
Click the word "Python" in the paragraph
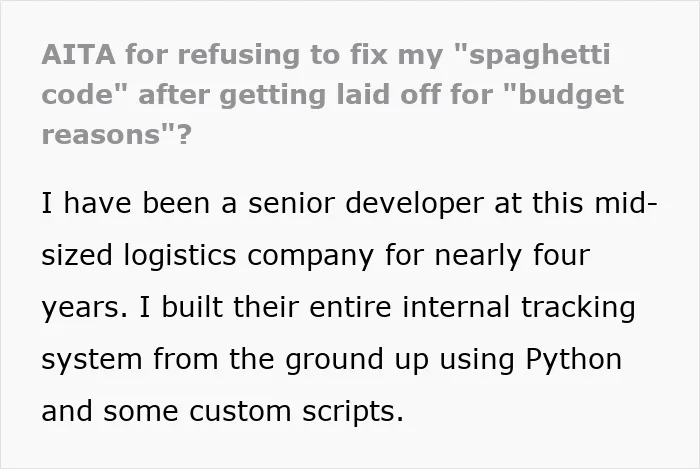[x=574, y=360]
